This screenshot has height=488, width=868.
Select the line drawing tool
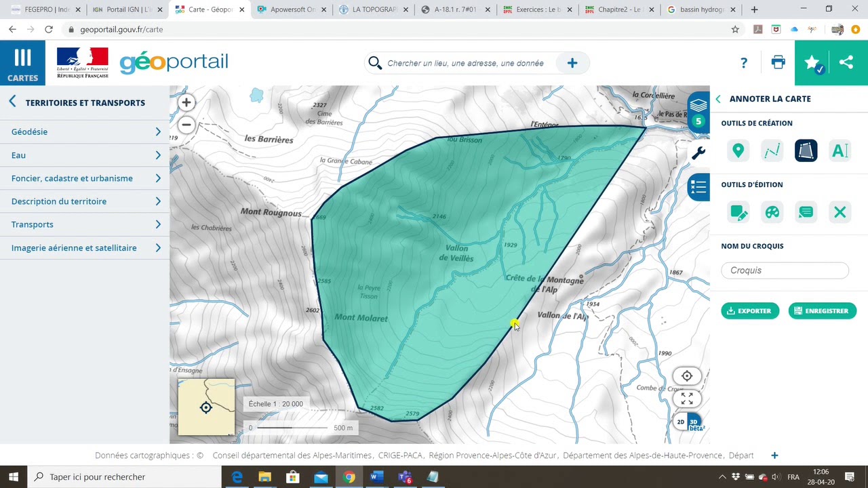pos(772,150)
